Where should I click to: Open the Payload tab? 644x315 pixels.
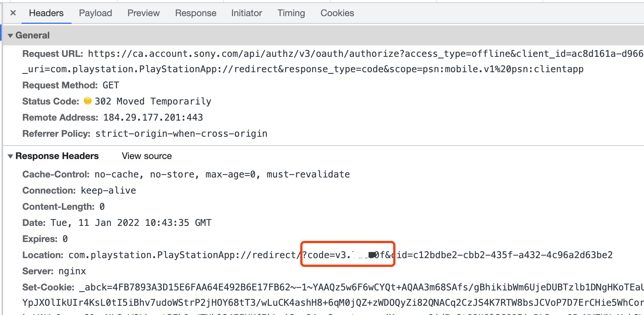tap(95, 13)
